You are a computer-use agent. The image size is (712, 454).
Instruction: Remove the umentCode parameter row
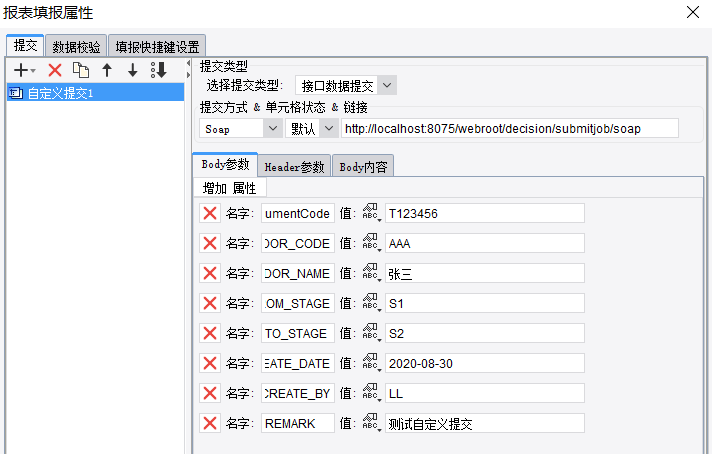(210, 213)
